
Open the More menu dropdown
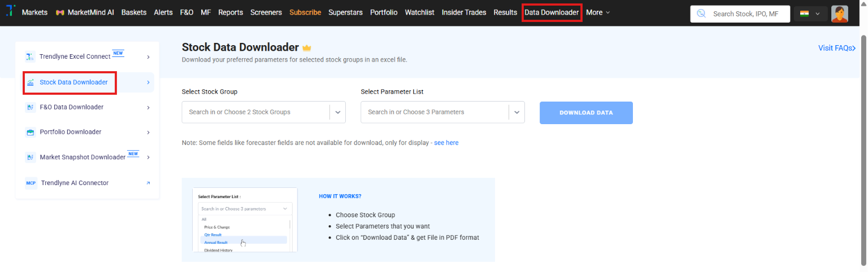coord(598,12)
